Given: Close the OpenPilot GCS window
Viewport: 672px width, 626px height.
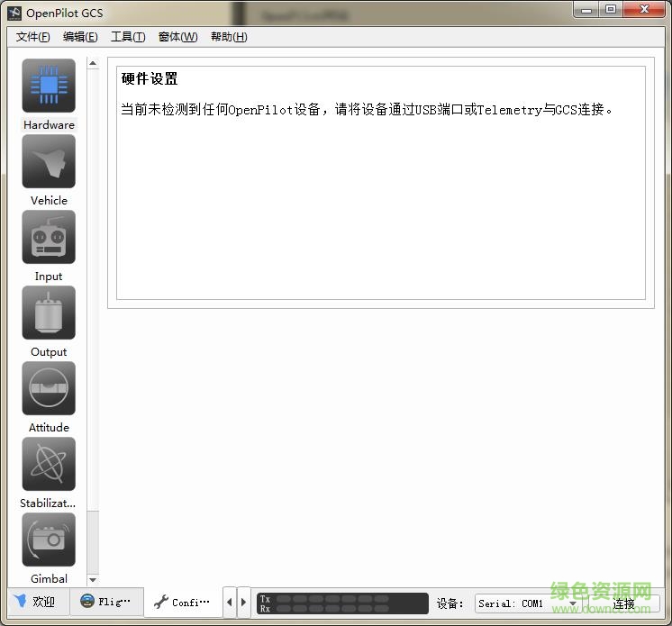Looking at the screenshot, I should pyautogui.click(x=644, y=10).
